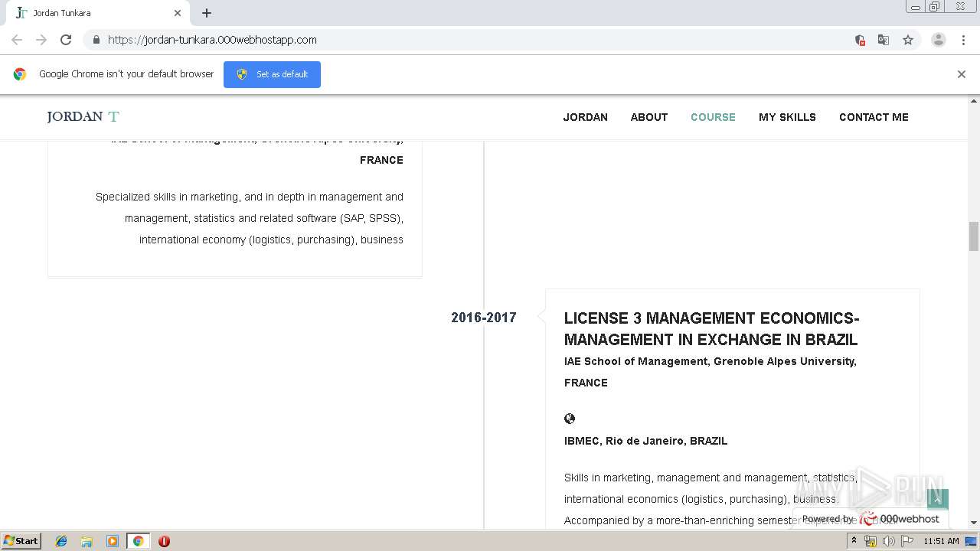Click the Google Translate icon in address bar

pos(884,40)
